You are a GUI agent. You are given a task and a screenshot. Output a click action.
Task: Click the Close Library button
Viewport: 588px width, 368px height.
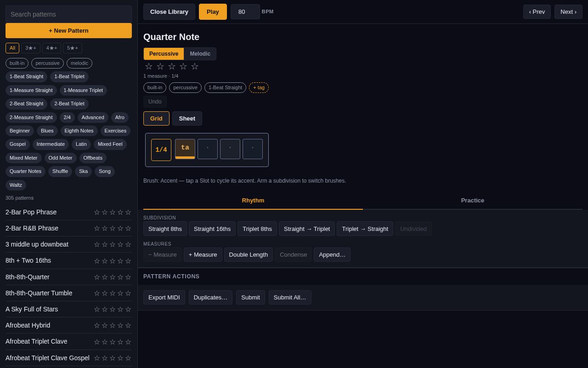click(169, 12)
